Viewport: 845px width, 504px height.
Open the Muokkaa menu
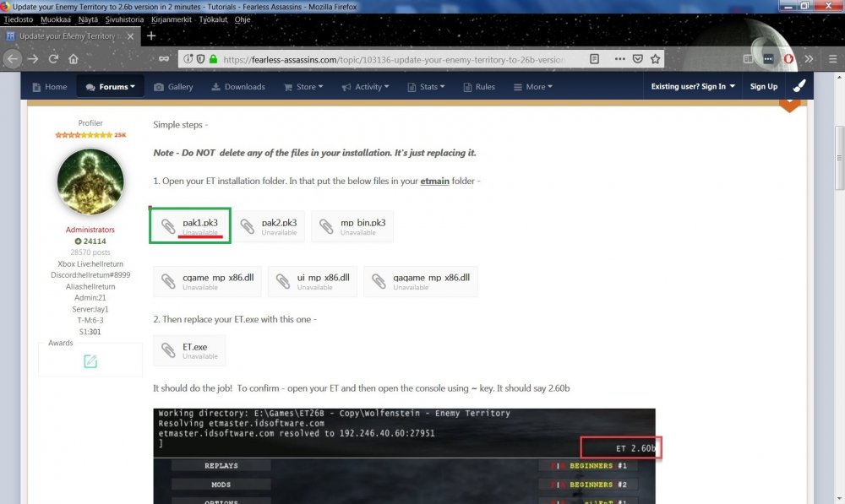click(56, 19)
